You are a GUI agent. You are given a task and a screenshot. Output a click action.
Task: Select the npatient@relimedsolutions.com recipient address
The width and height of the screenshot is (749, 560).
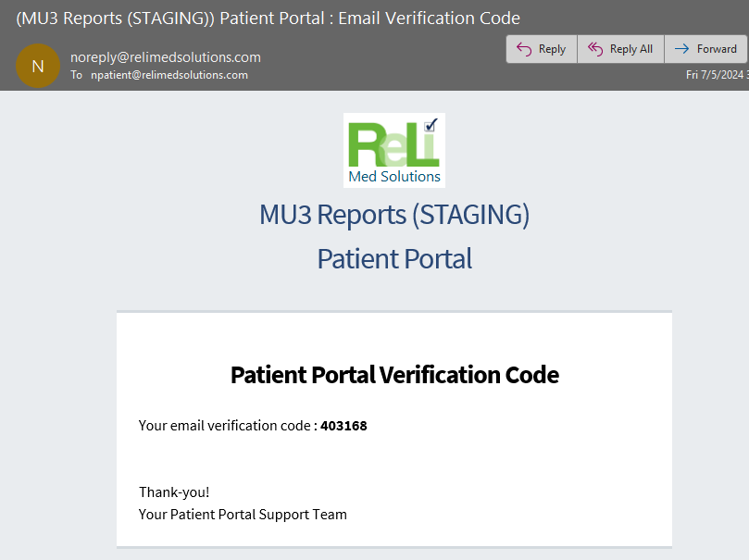coord(169,75)
